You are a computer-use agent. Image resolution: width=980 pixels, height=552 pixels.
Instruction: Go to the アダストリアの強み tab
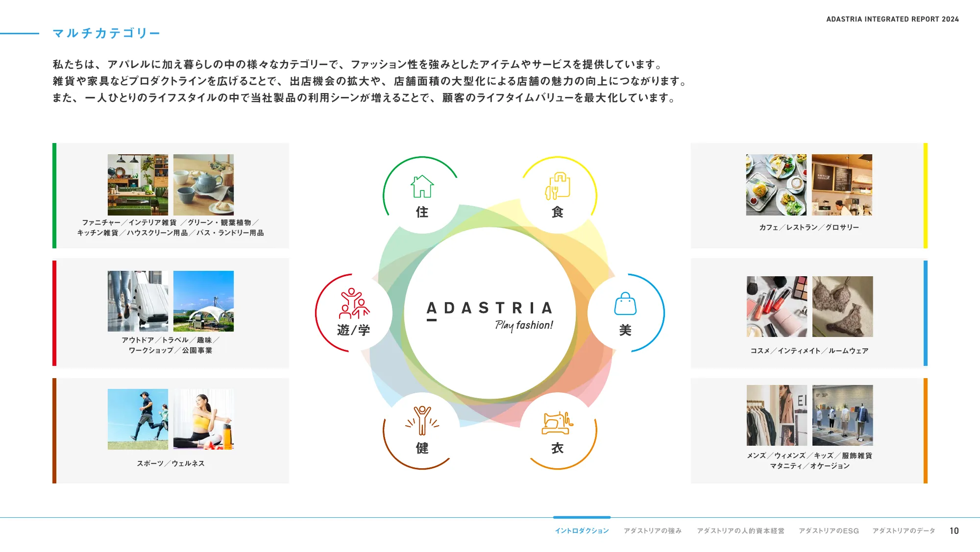pos(653,531)
